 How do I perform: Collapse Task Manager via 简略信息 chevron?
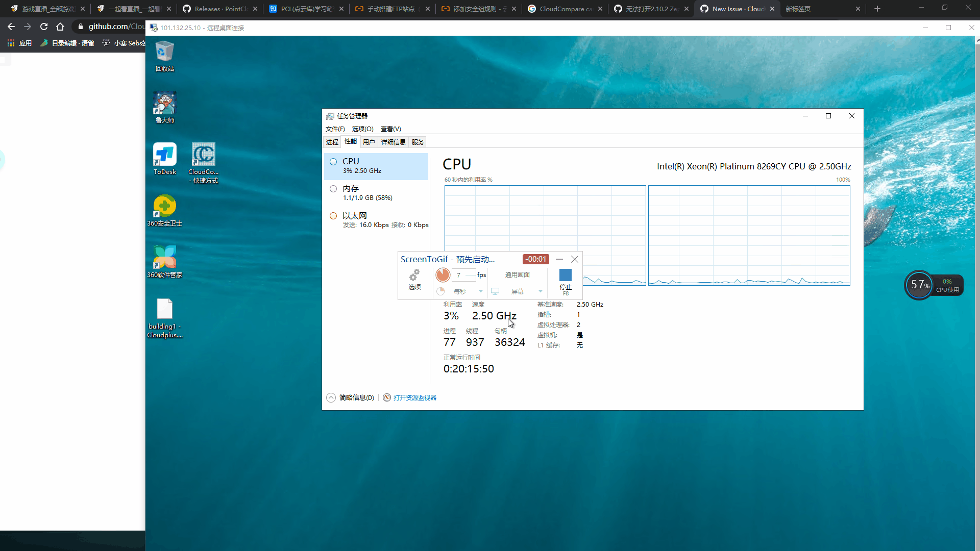331,397
